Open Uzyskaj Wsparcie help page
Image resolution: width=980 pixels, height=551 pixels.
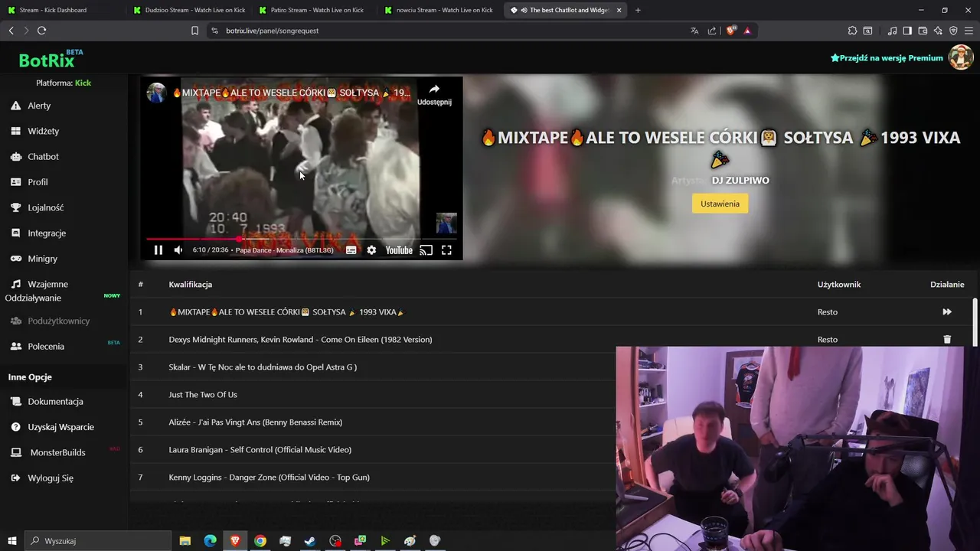pyautogui.click(x=60, y=427)
